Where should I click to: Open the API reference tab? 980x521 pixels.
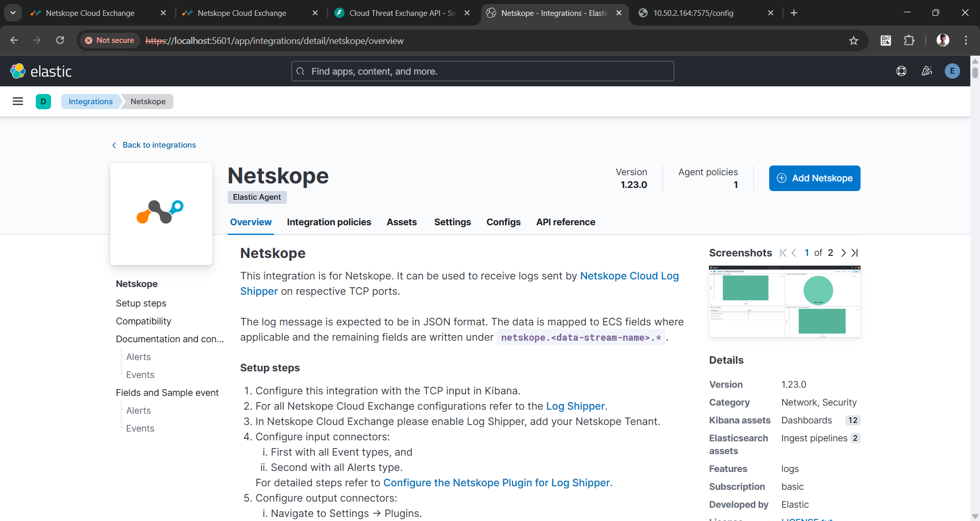coord(566,222)
